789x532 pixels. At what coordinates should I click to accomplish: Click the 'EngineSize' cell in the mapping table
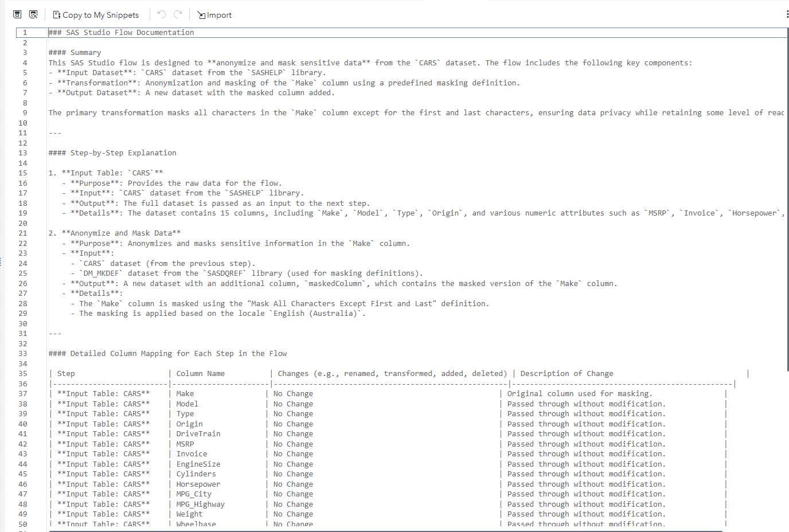click(x=198, y=464)
